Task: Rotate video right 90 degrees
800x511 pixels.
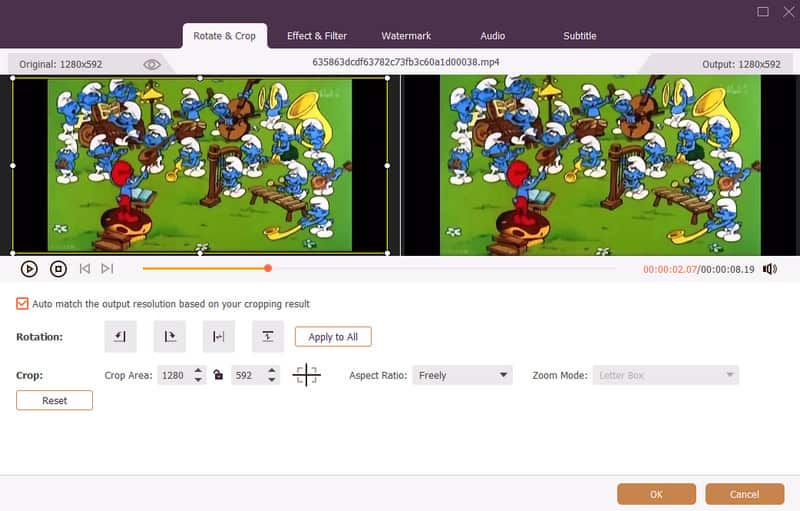Action: pos(169,337)
